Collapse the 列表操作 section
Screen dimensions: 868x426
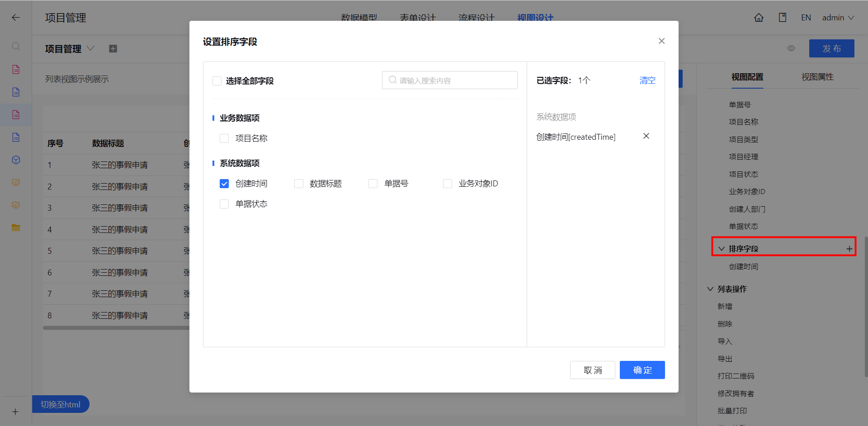[x=710, y=289]
